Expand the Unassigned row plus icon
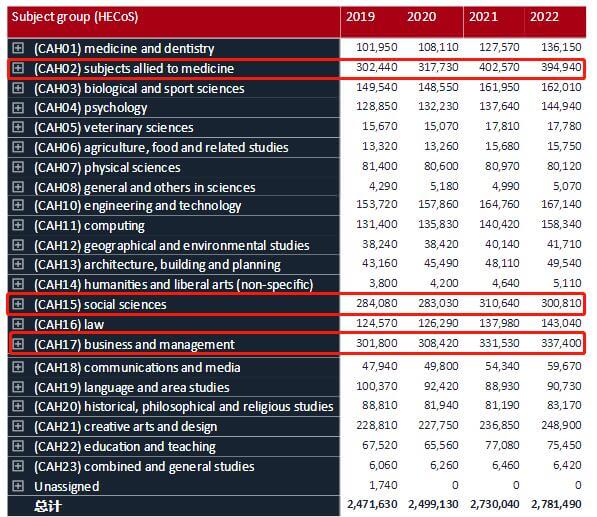 (18, 486)
